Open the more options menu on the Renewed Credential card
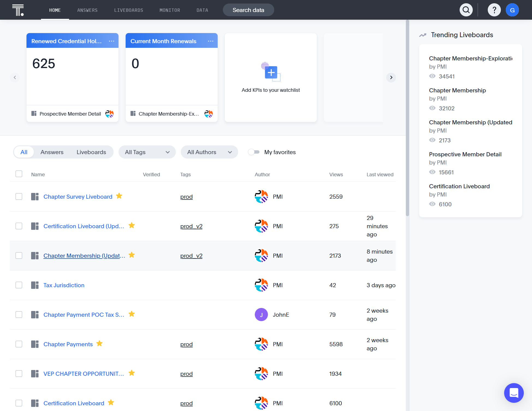The height and width of the screenshot is (411, 532). tap(111, 41)
